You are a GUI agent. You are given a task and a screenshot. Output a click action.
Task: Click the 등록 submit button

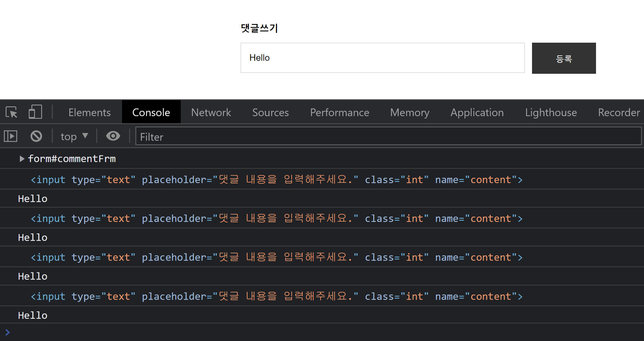(x=564, y=58)
